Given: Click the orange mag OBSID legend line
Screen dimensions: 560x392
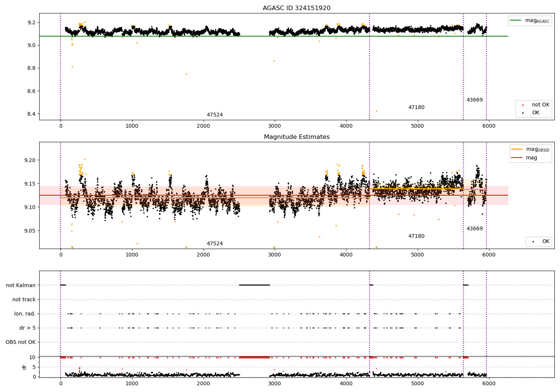Looking at the screenshot, I should 517,149.
